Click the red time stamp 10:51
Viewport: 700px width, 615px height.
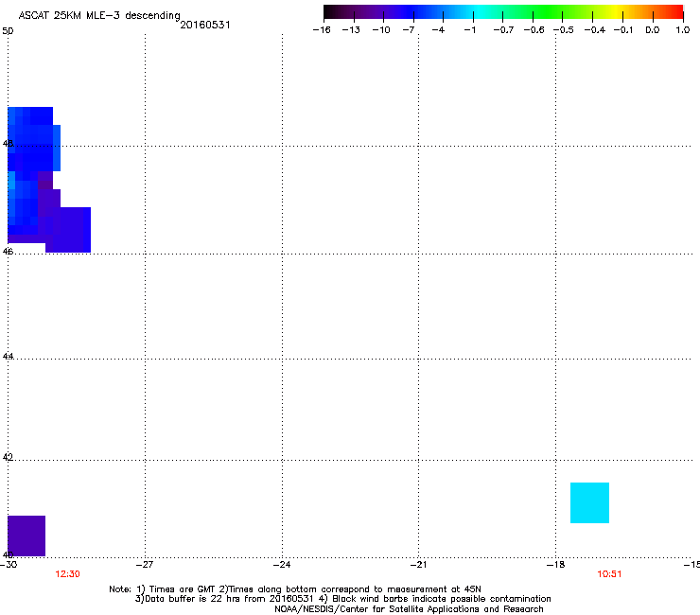click(x=609, y=574)
